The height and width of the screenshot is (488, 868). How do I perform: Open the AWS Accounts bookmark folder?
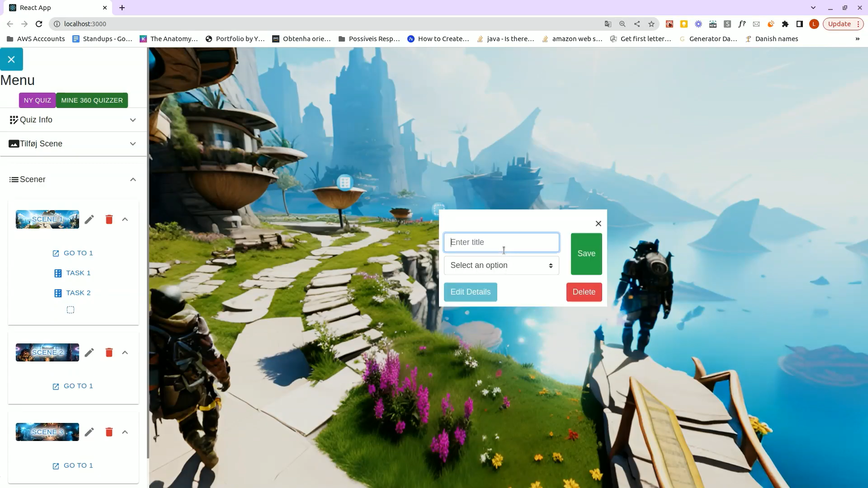click(x=36, y=39)
